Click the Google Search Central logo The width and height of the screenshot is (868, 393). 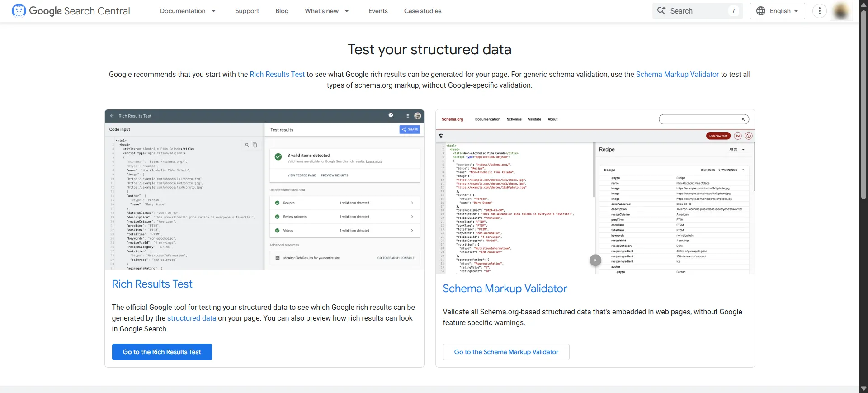pyautogui.click(x=71, y=11)
